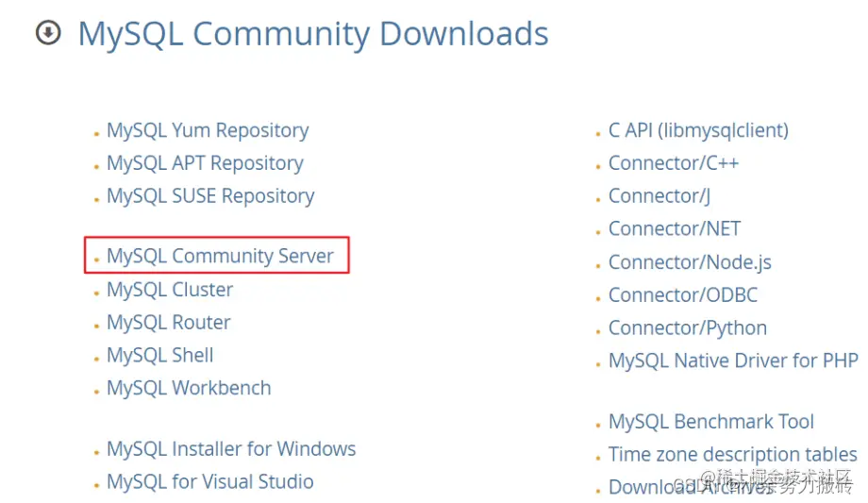
Task: Open the Connector/Node.js link
Action: pos(690,262)
